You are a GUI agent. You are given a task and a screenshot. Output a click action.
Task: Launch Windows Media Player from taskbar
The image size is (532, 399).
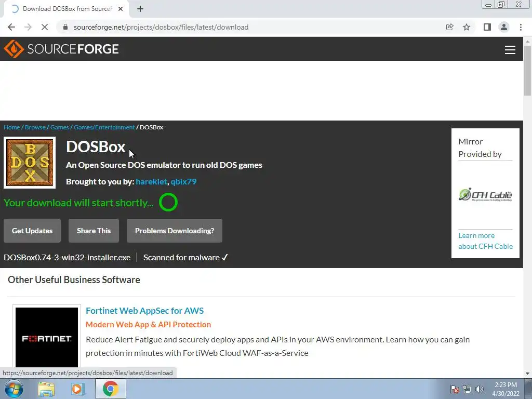point(77,389)
